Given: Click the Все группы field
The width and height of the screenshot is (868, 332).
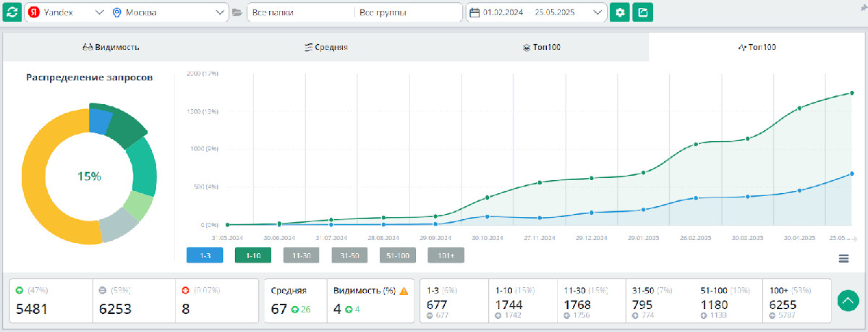Looking at the screenshot, I should (408, 12).
